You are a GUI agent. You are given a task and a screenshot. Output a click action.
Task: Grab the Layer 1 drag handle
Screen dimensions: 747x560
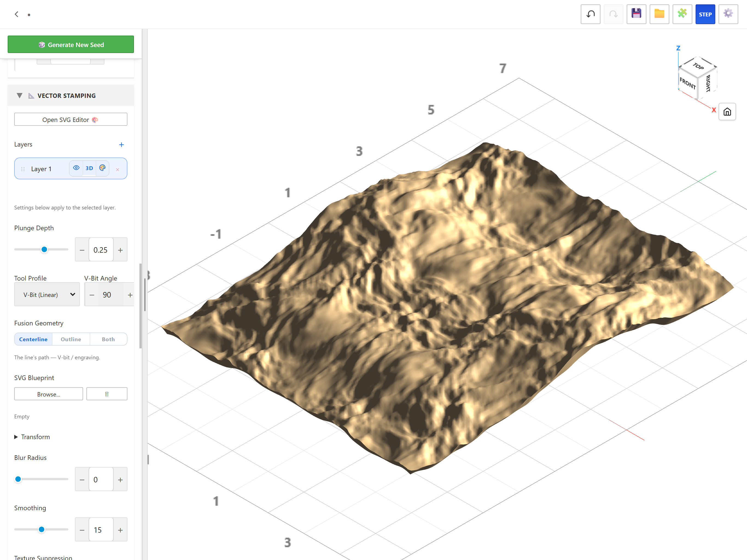pos(23,169)
